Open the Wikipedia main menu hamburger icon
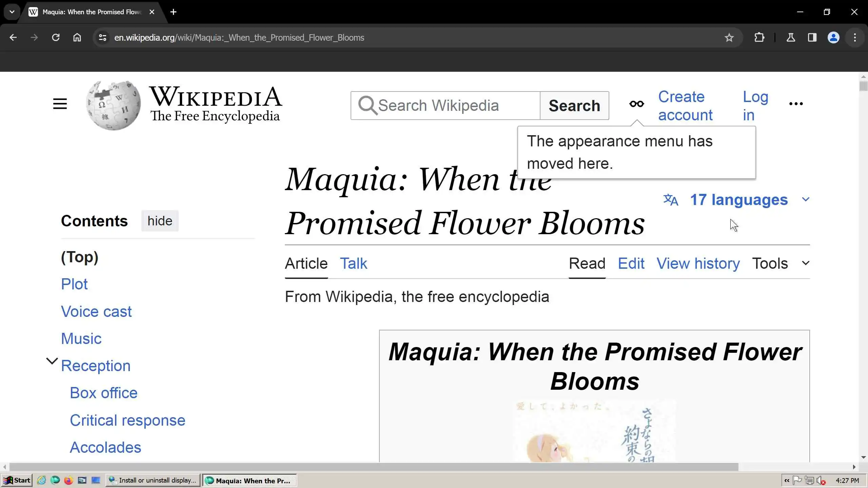 click(x=60, y=104)
